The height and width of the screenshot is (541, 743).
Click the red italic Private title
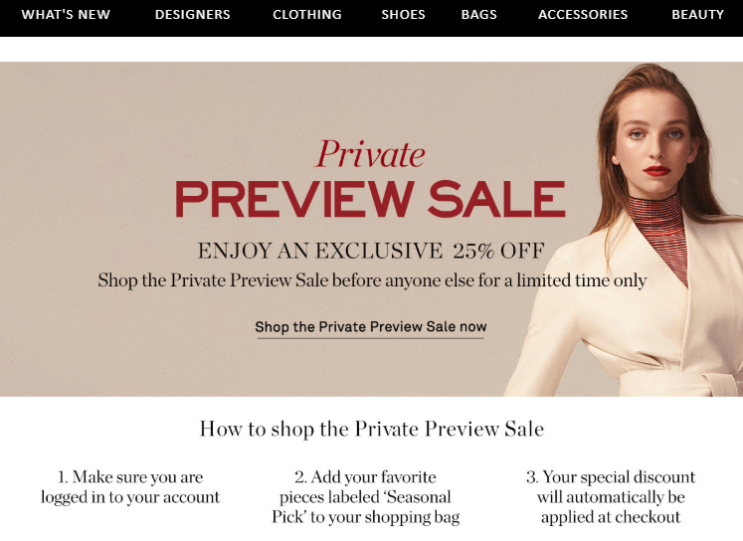370,154
